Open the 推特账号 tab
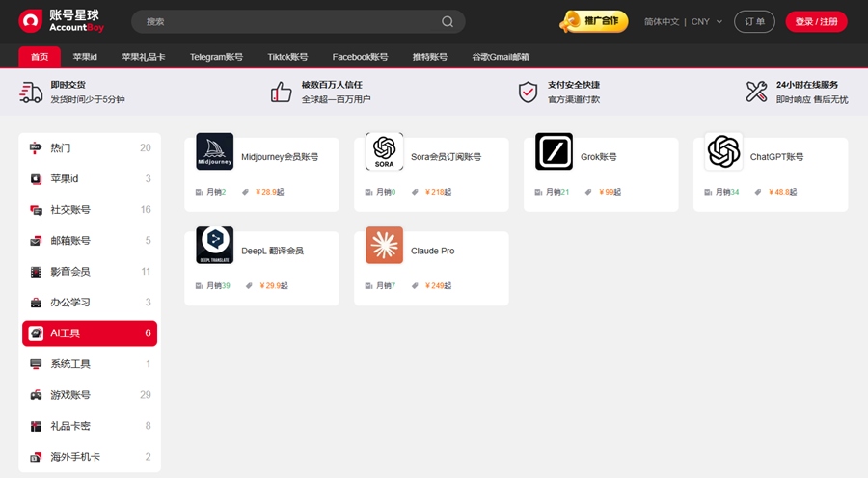Image resolution: width=868 pixels, height=478 pixels. tap(430, 57)
